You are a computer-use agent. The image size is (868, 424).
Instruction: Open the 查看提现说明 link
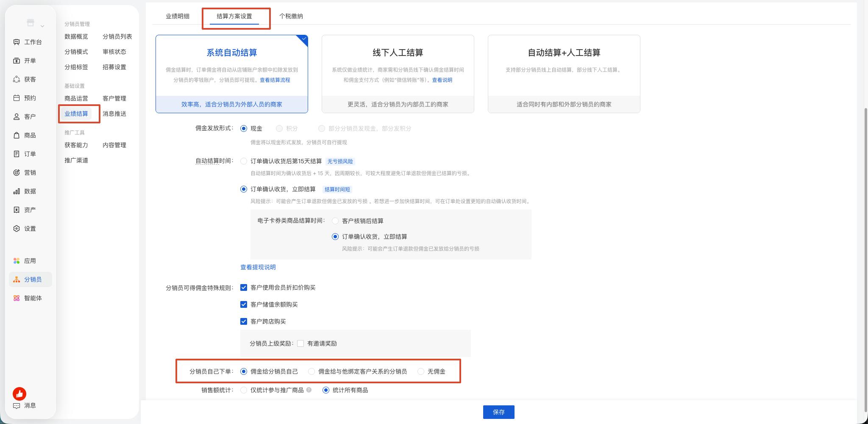(x=258, y=267)
